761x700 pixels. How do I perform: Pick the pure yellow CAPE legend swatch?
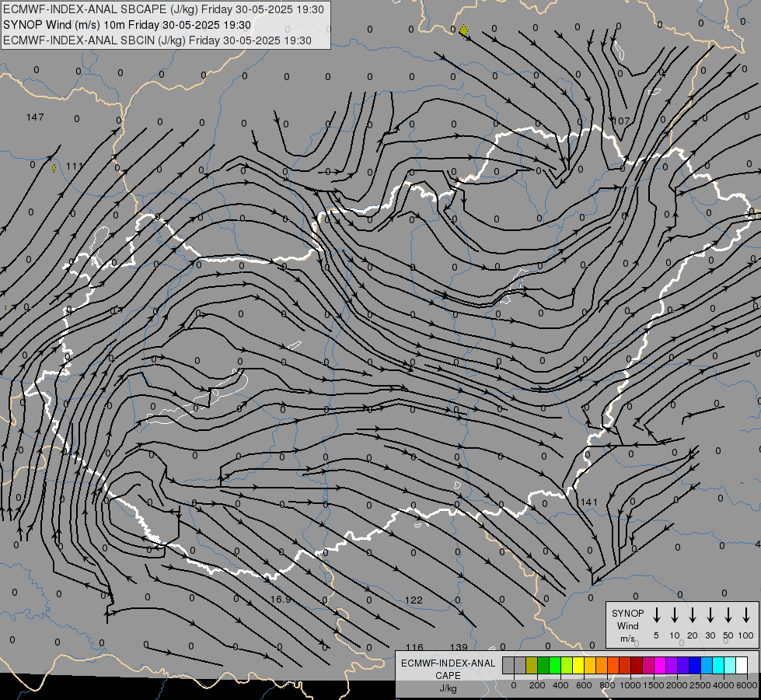point(578,665)
